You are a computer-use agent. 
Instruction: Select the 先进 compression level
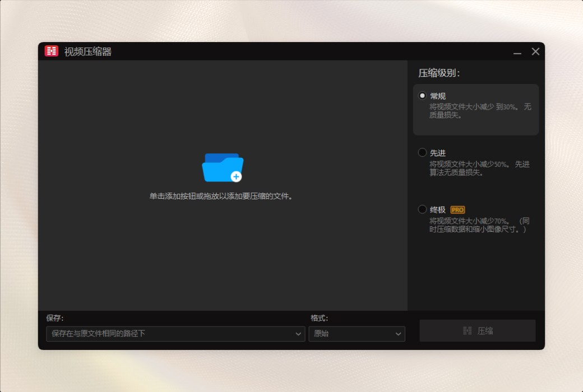click(x=422, y=152)
